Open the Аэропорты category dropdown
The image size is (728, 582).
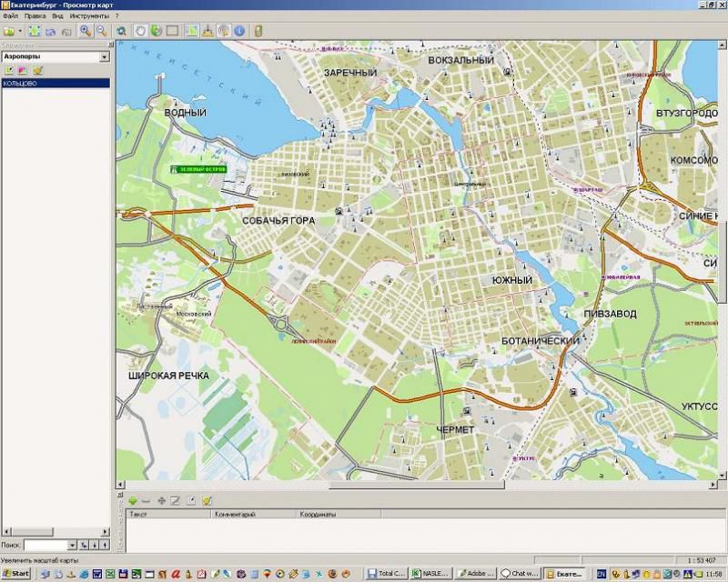coord(105,56)
